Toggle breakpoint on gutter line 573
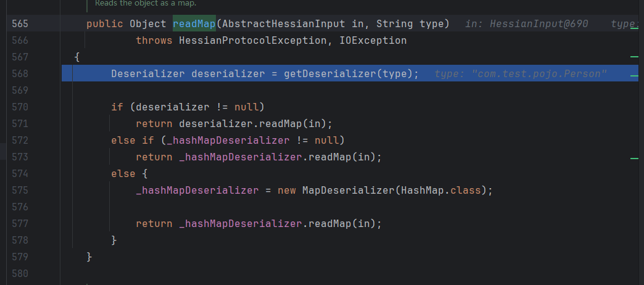Viewport: 644px width, 285px height. 20,157
